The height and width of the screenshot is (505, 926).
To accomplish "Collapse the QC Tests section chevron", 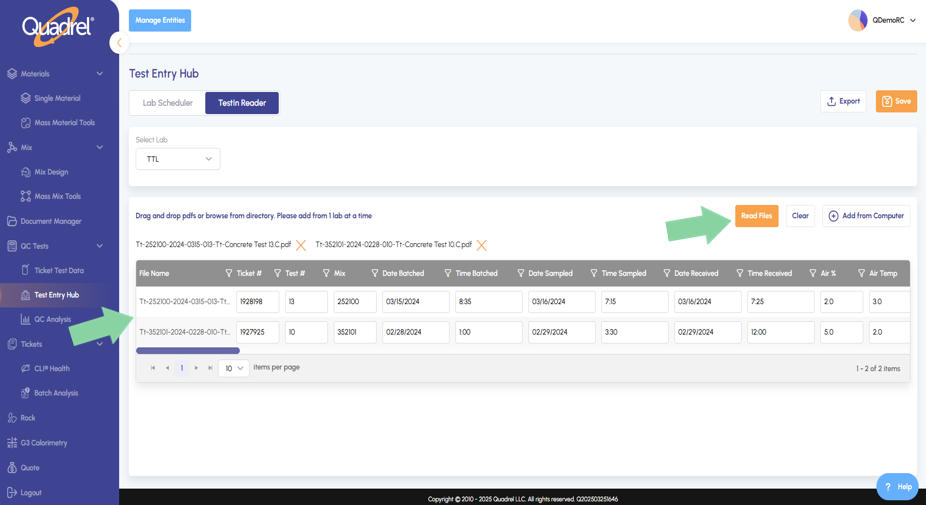I will (99, 246).
